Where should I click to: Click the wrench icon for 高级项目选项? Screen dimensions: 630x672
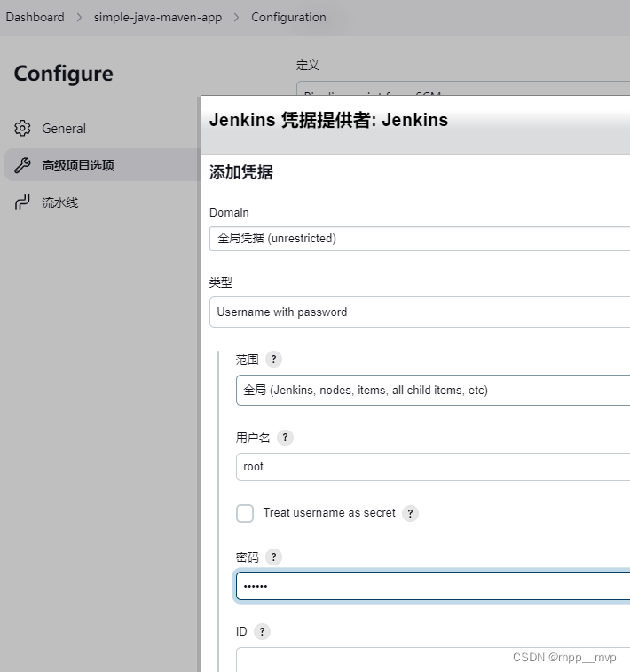click(x=22, y=165)
